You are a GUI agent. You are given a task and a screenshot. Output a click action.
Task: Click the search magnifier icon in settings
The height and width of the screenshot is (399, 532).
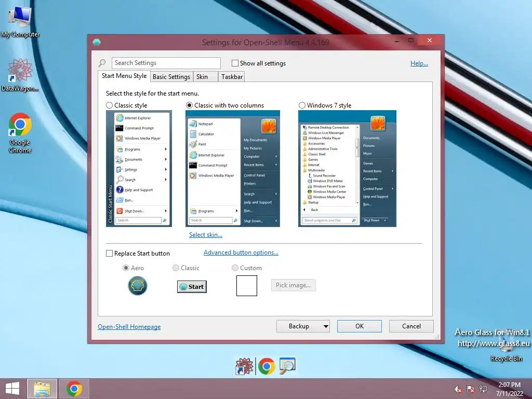102,63
